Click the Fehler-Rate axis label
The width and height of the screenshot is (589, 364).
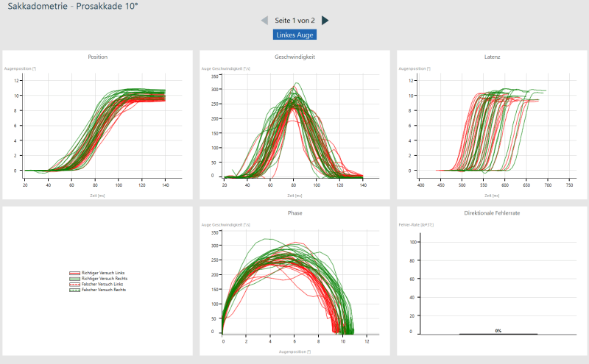(414, 224)
